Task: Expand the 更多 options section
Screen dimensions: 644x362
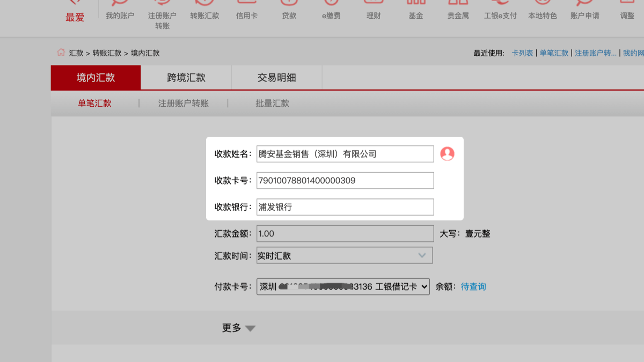Action: [239, 328]
